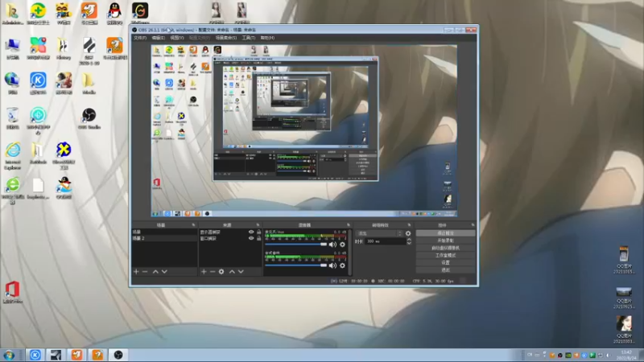Open the 麦克风/Aux mixer settings gear

click(x=342, y=245)
